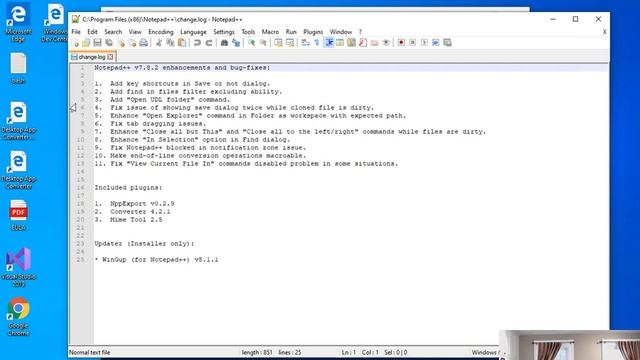Open the Macro menu
The width and height of the screenshot is (640, 360).
point(270,32)
